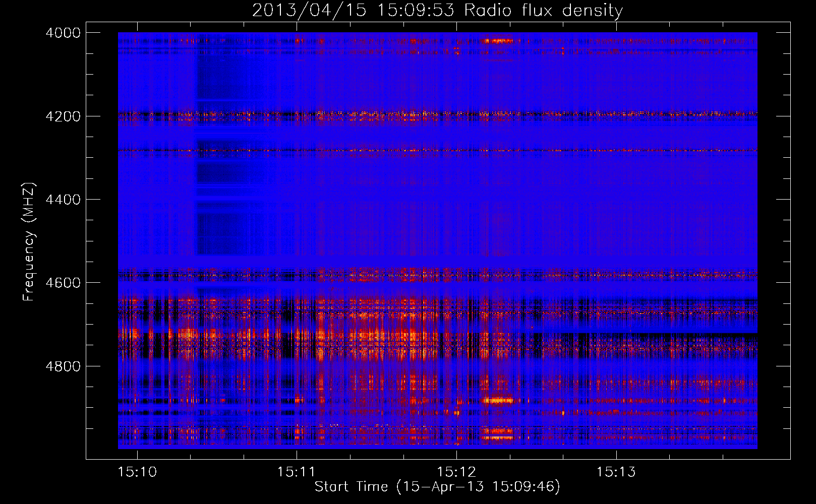Click the 4200 frequency tick label
Screen dimensions: 816x504
pyautogui.click(x=63, y=116)
